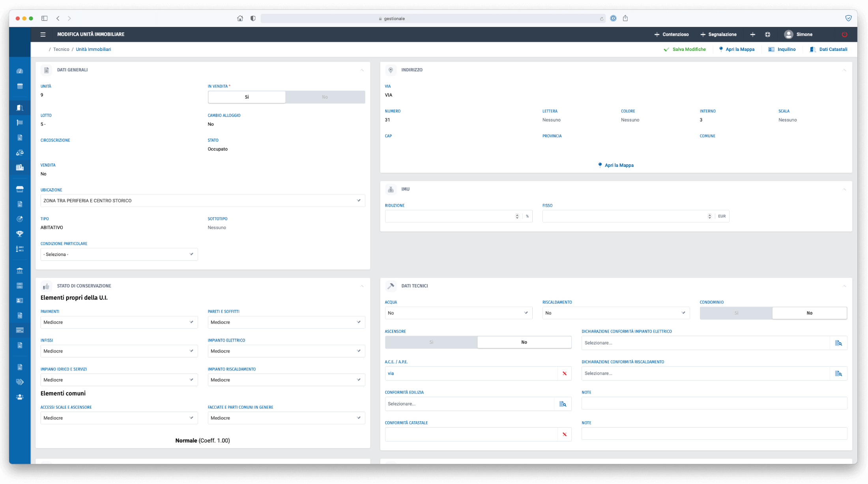Image resolution: width=868 pixels, height=484 pixels.
Task: Clear the A.C.E. / A.P.E. field with red X
Action: click(564, 373)
